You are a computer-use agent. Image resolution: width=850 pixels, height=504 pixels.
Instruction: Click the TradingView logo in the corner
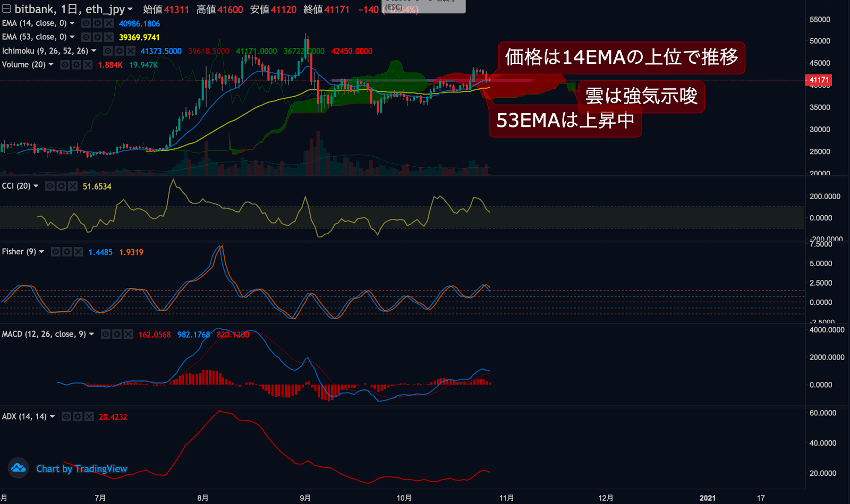click(18, 468)
